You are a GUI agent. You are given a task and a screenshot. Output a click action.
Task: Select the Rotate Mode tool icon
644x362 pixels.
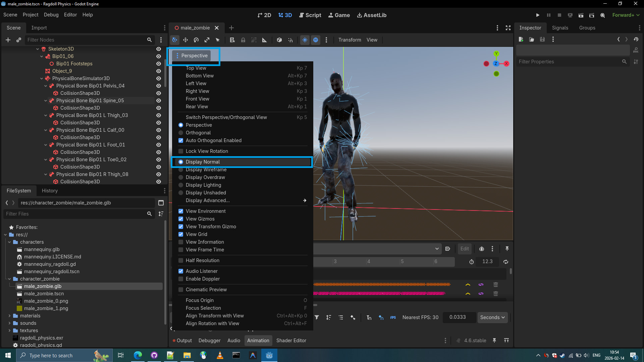pos(196,40)
